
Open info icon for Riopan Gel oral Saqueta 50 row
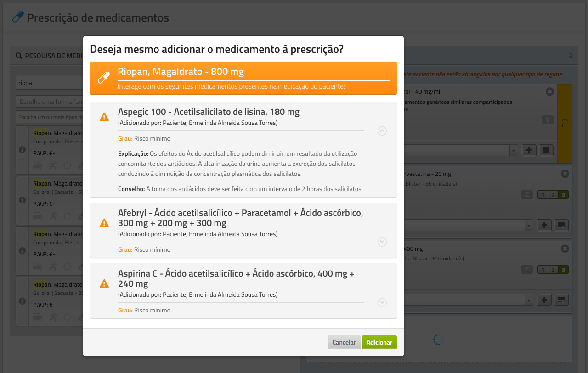click(x=22, y=200)
